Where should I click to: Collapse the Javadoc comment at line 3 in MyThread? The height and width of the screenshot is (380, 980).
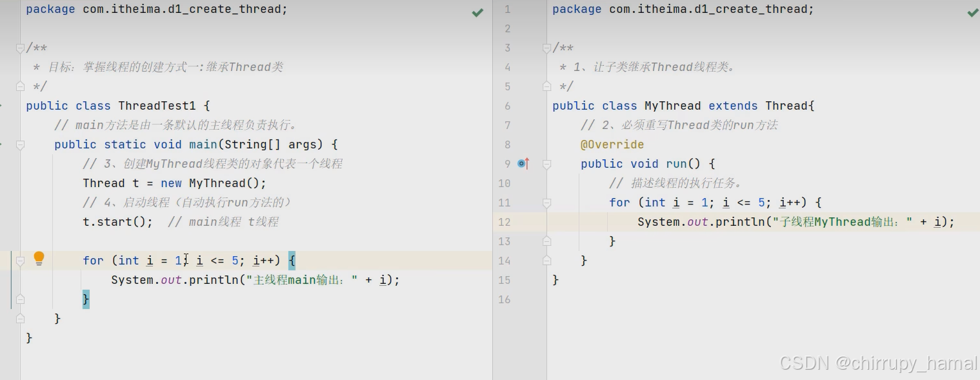point(547,48)
